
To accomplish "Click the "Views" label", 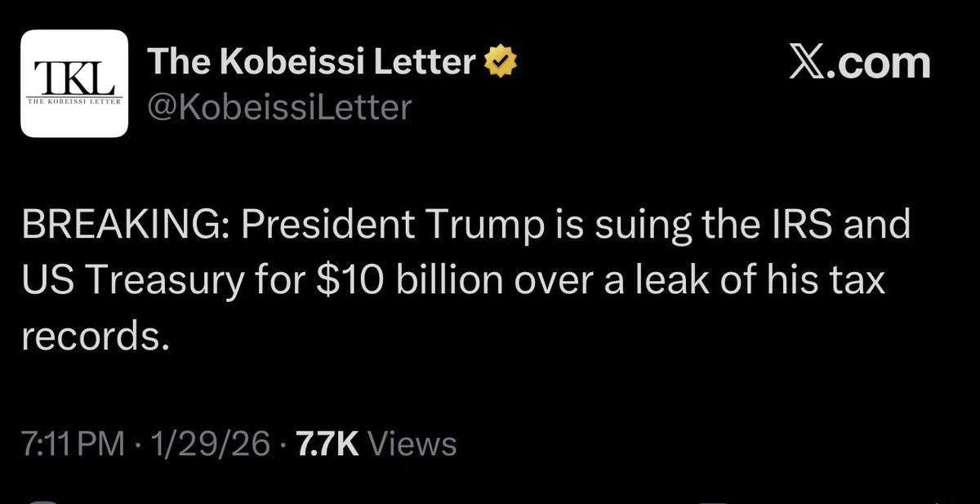I will pos(412,444).
